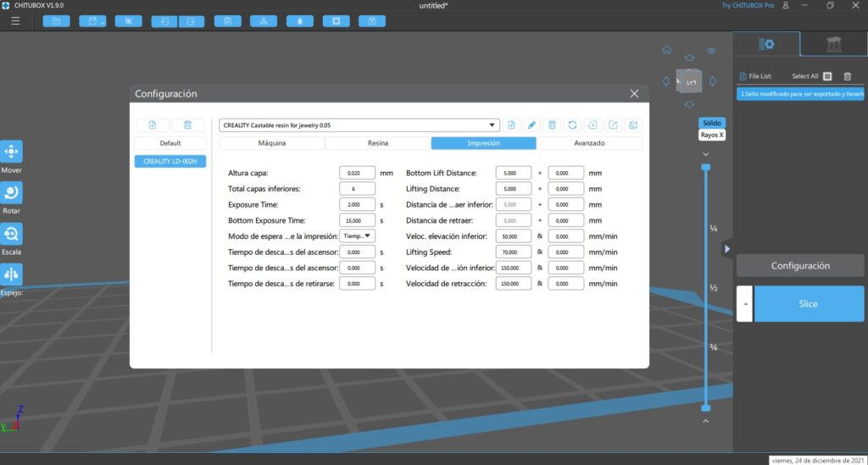868x465 pixels.
Task: Check the Select All checkbox
Action: [x=827, y=76]
